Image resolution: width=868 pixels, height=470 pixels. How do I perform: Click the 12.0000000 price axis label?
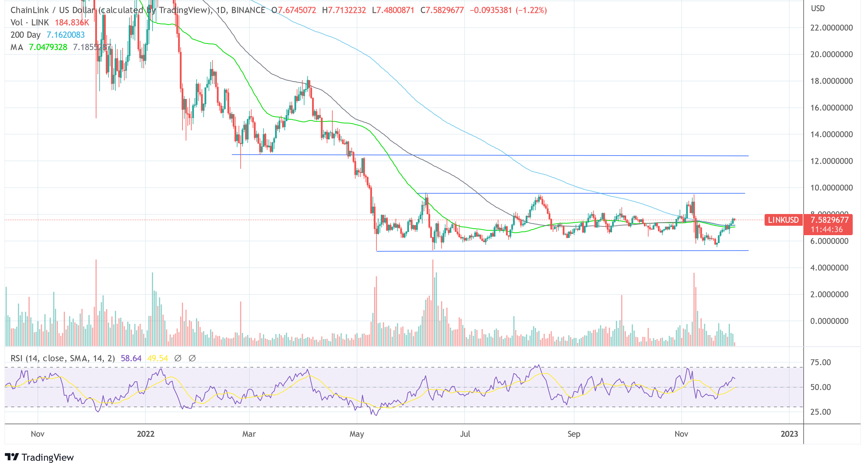click(832, 161)
